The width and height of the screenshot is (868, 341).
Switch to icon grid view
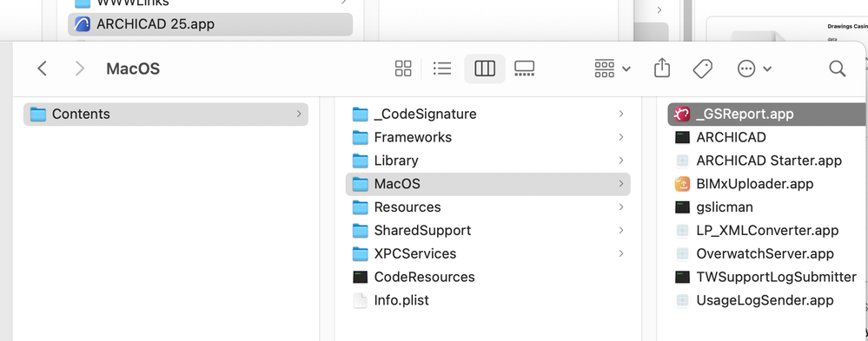pos(403,69)
